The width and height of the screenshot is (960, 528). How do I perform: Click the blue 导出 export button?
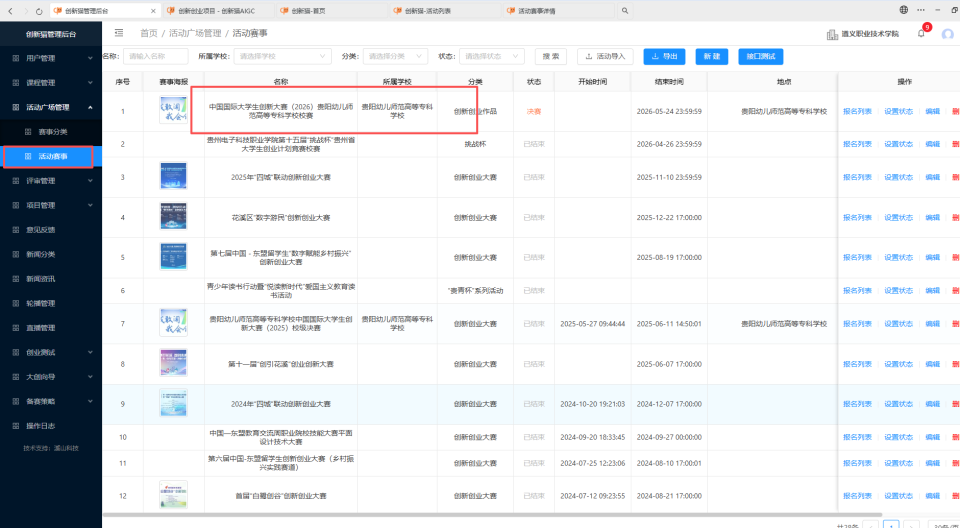[664, 56]
